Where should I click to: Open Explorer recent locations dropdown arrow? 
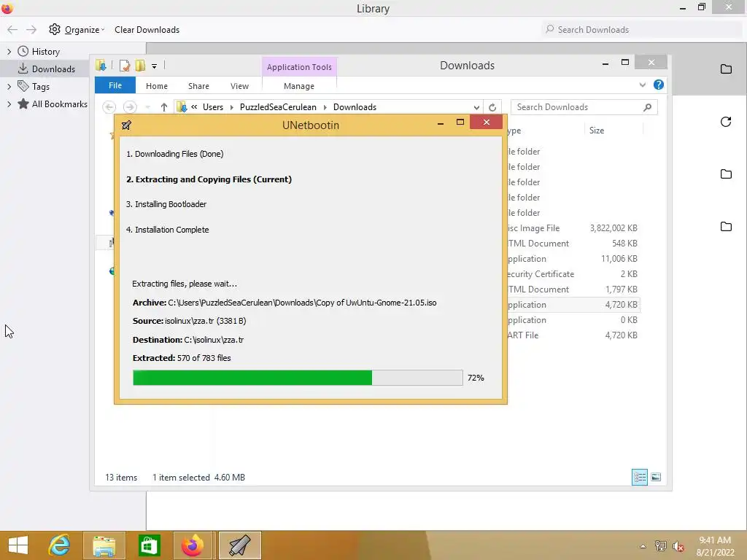point(148,107)
